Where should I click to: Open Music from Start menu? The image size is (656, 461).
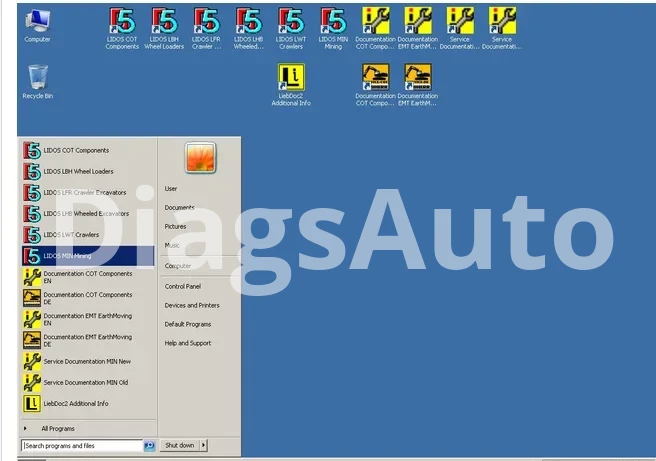point(172,245)
